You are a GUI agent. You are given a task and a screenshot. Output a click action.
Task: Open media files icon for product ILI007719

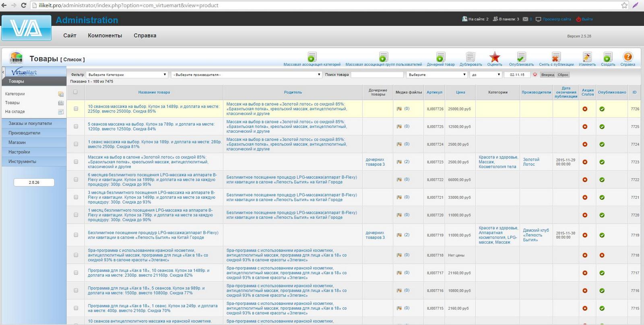[399, 235]
